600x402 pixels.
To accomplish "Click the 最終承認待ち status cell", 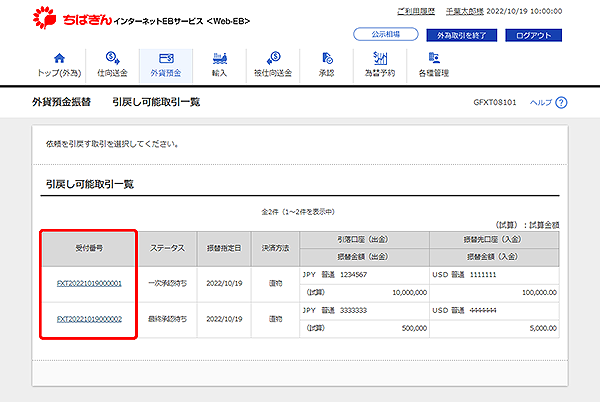I will point(168,319).
